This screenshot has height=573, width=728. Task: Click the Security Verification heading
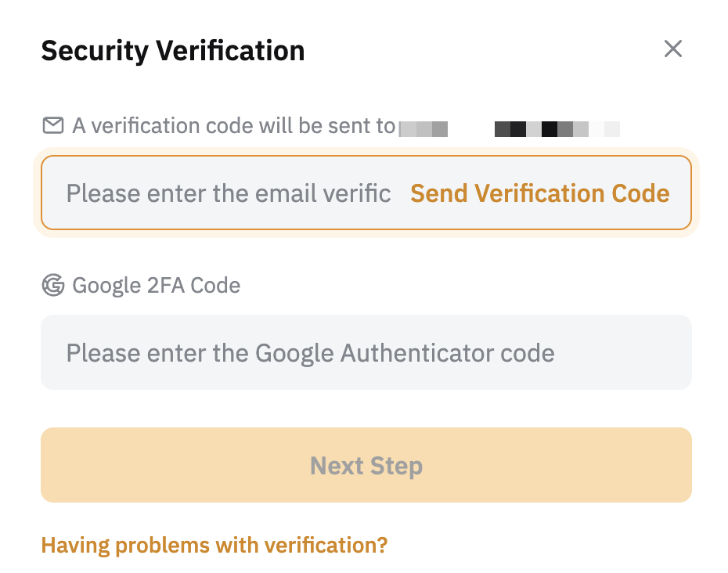[x=172, y=51]
